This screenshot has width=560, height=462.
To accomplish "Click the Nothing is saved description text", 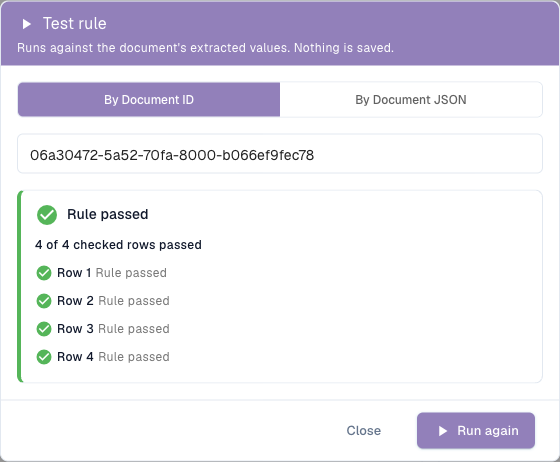I will click(344, 48).
